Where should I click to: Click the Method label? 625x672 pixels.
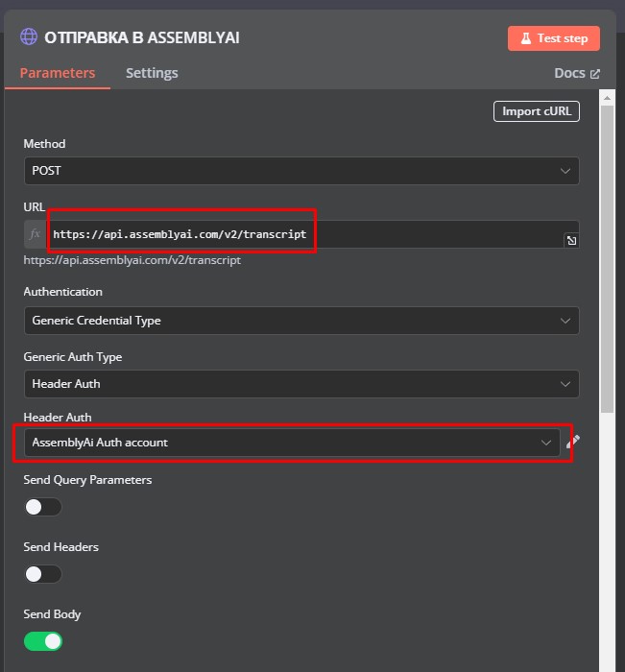coord(44,144)
